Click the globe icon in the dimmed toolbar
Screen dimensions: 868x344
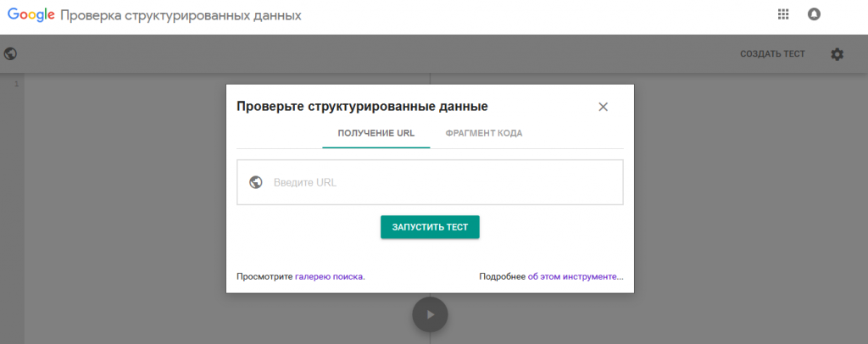pos(10,53)
